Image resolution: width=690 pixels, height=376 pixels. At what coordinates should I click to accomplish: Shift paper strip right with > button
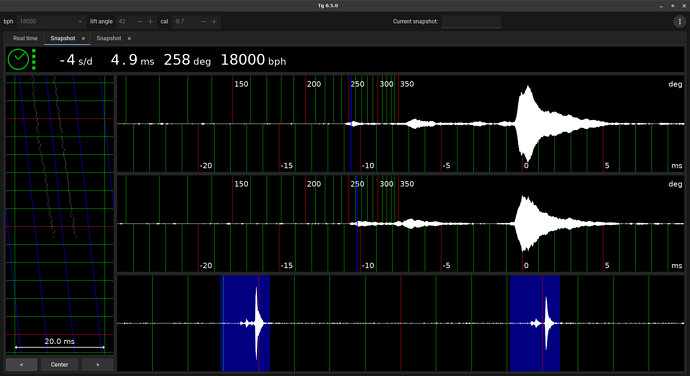(x=98, y=365)
